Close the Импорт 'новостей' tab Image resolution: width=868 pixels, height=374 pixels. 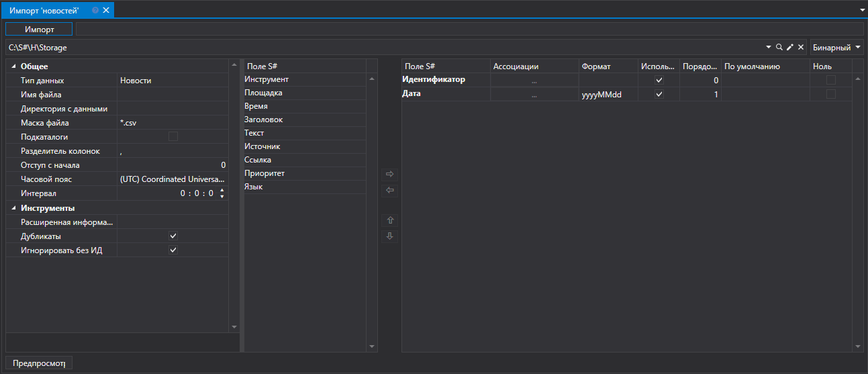[x=106, y=10]
